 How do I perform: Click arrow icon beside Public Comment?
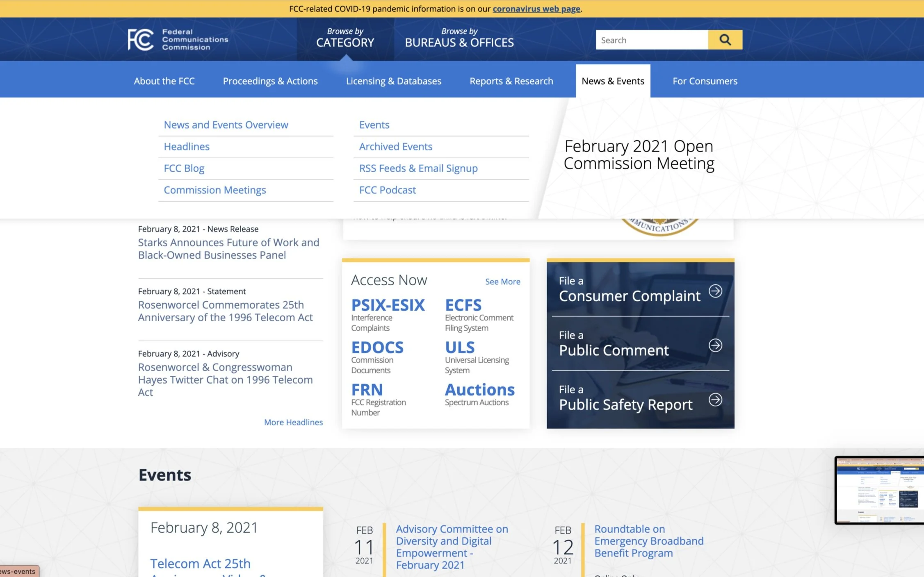coord(715,345)
